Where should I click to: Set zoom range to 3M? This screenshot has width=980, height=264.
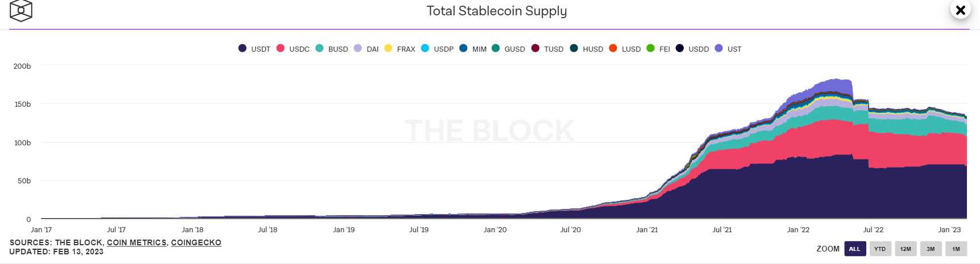931,249
